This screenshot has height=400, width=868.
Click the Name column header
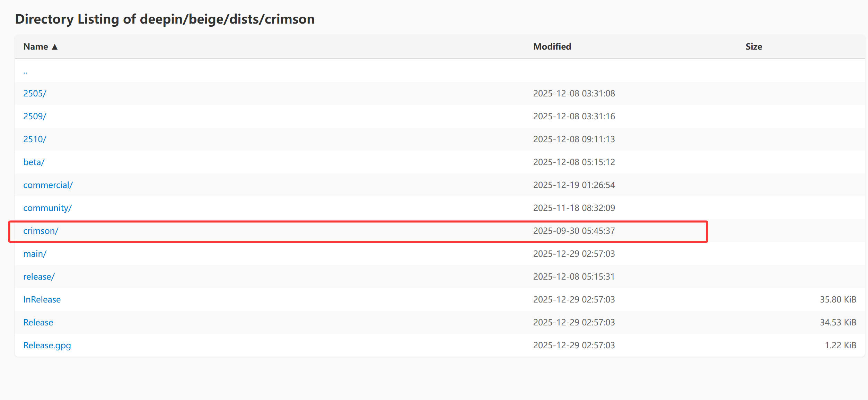[x=36, y=46]
